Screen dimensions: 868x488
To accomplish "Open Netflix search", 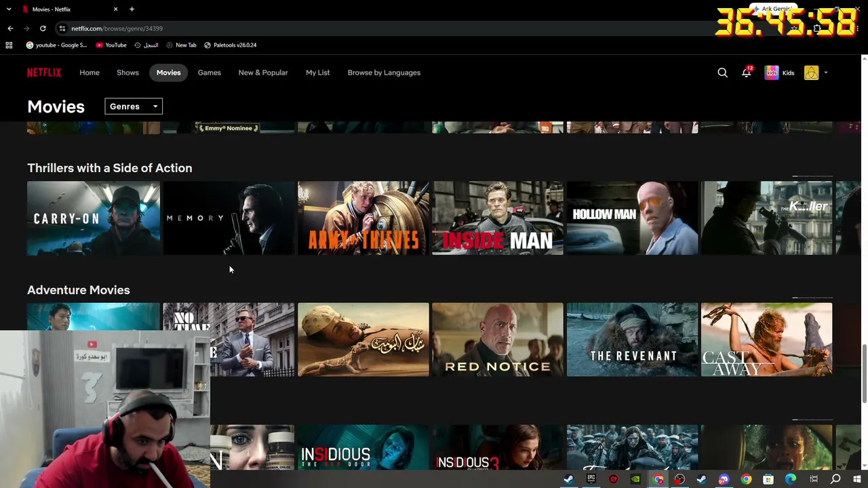I will [722, 73].
